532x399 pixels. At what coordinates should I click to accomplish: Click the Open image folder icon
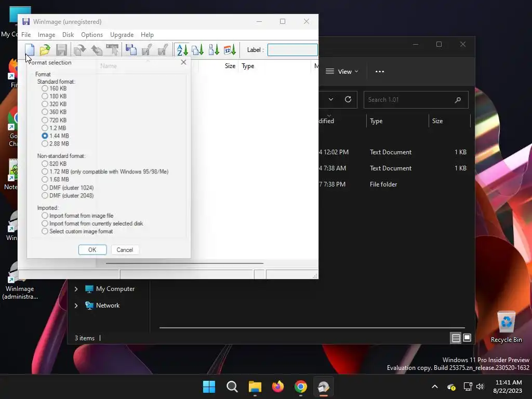[45, 50]
